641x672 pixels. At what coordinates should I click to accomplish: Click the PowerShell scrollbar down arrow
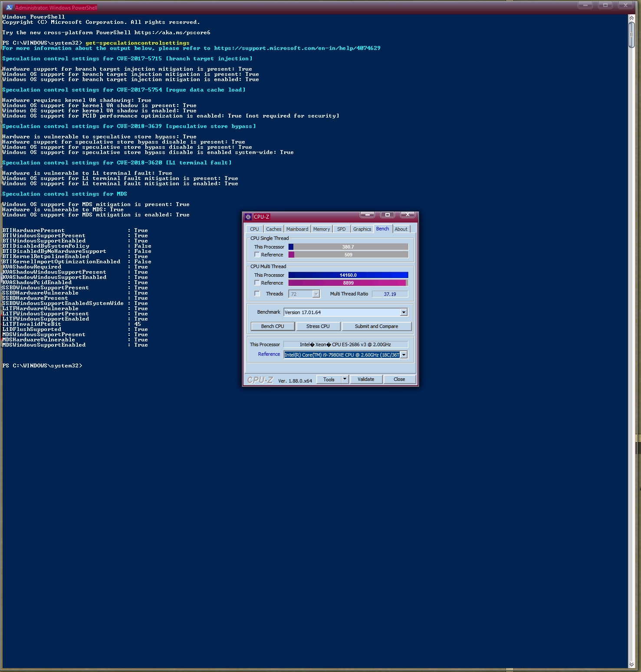(x=631, y=665)
